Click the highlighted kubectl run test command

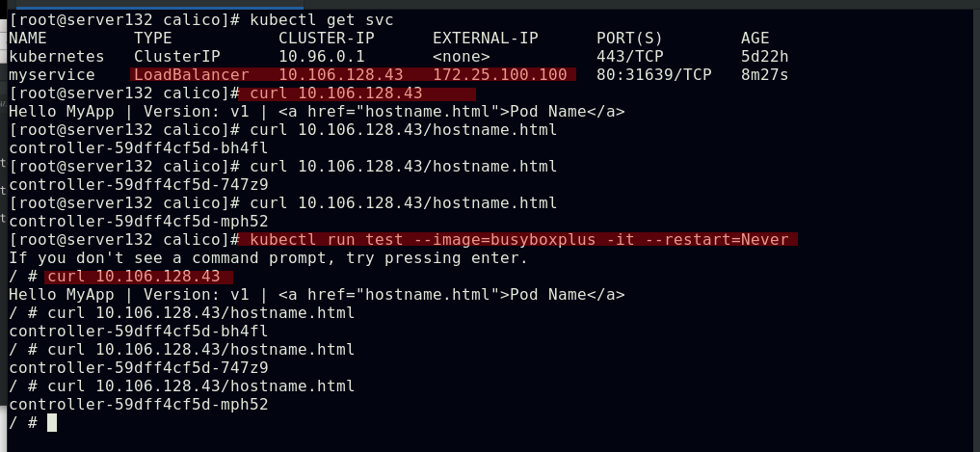pos(518,240)
